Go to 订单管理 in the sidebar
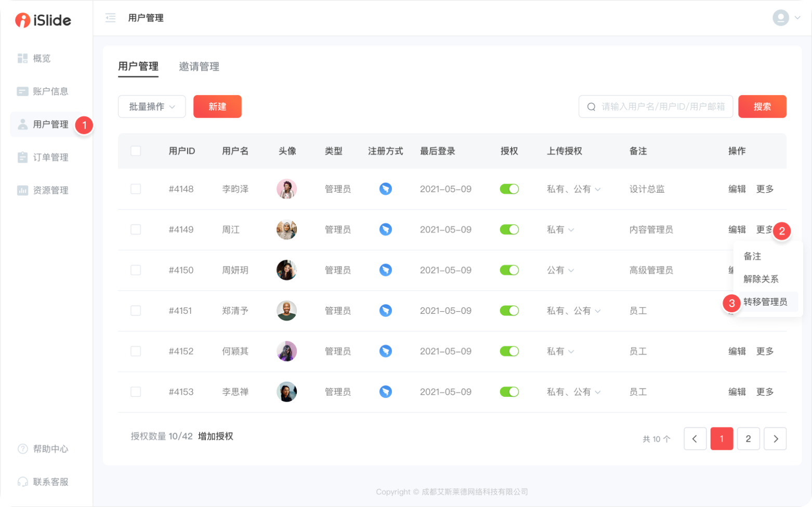 click(x=50, y=157)
